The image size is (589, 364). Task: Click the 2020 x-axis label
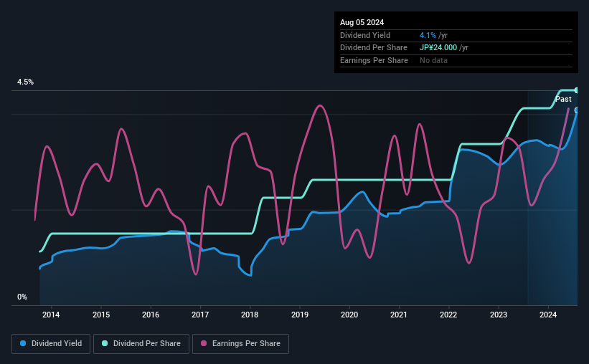349,315
